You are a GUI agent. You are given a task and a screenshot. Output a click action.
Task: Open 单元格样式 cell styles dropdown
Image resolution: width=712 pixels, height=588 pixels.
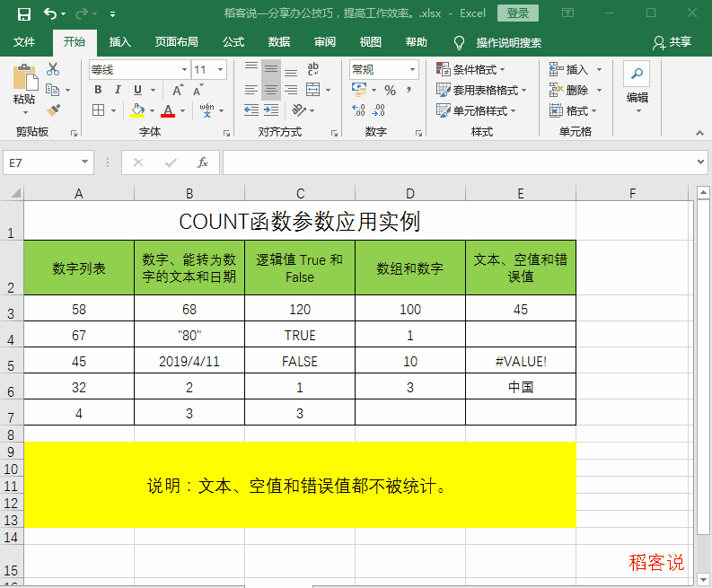[476, 110]
